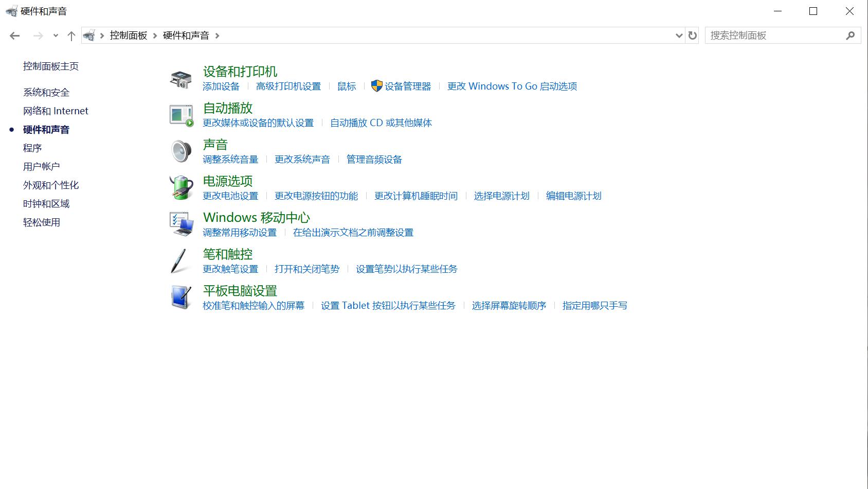Viewport: 868px width, 489px height.
Task: Open the 鼠标 settings link
Action: click(347, 86)
